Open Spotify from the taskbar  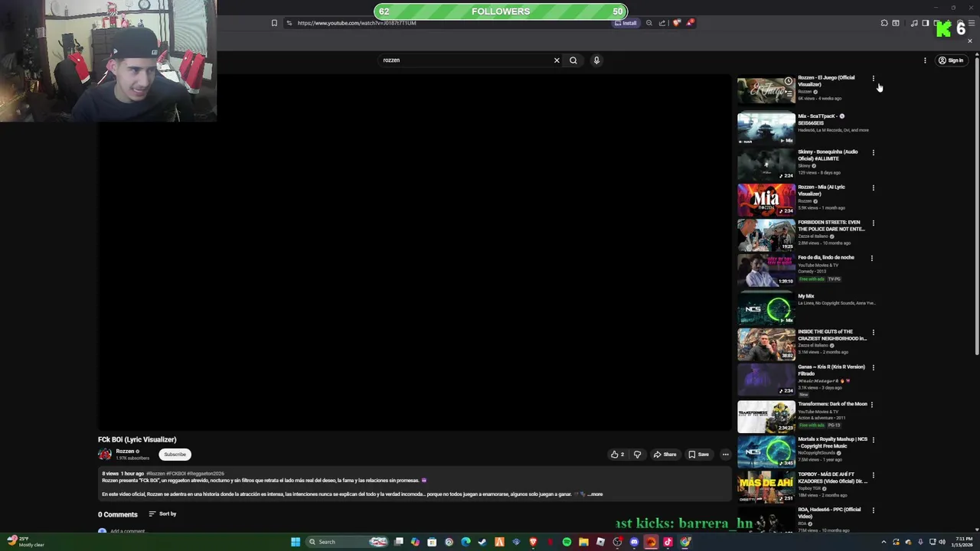[x=567, y=542]
